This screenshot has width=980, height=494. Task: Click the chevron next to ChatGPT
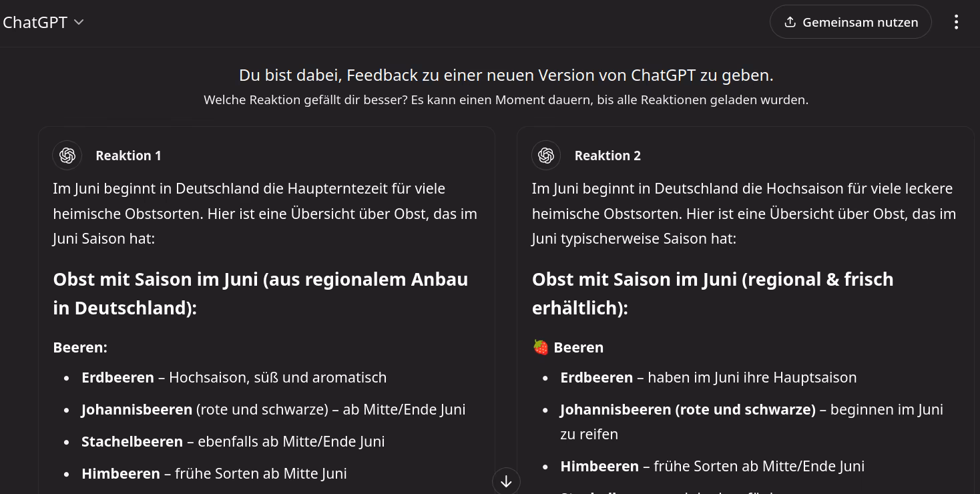click(79, 22)
